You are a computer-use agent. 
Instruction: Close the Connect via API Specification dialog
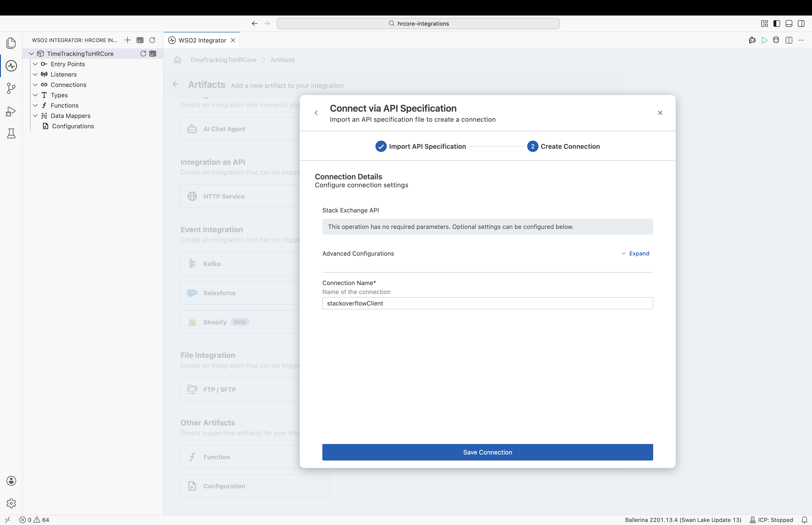(660, 113)
